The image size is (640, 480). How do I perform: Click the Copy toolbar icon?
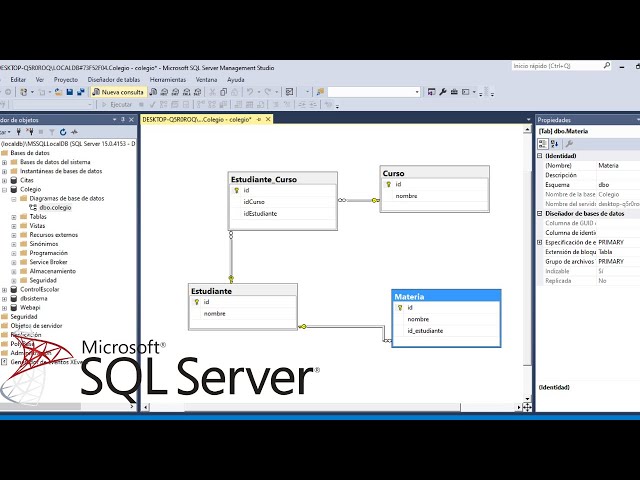click(223, 92)
